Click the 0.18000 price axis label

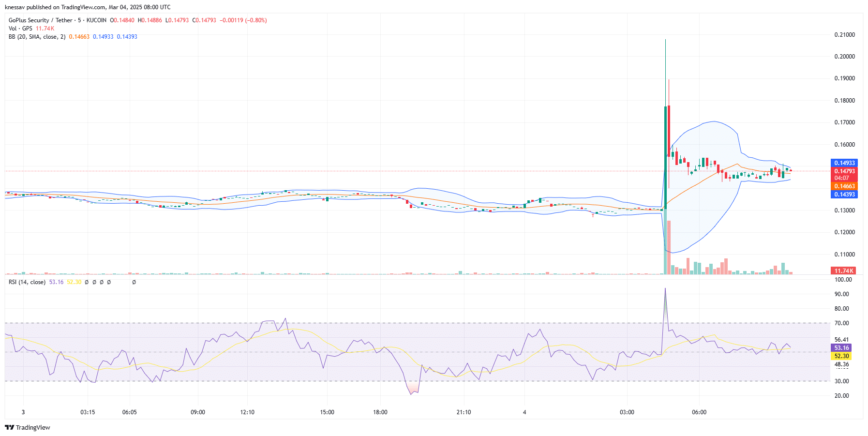pos(845,101)
